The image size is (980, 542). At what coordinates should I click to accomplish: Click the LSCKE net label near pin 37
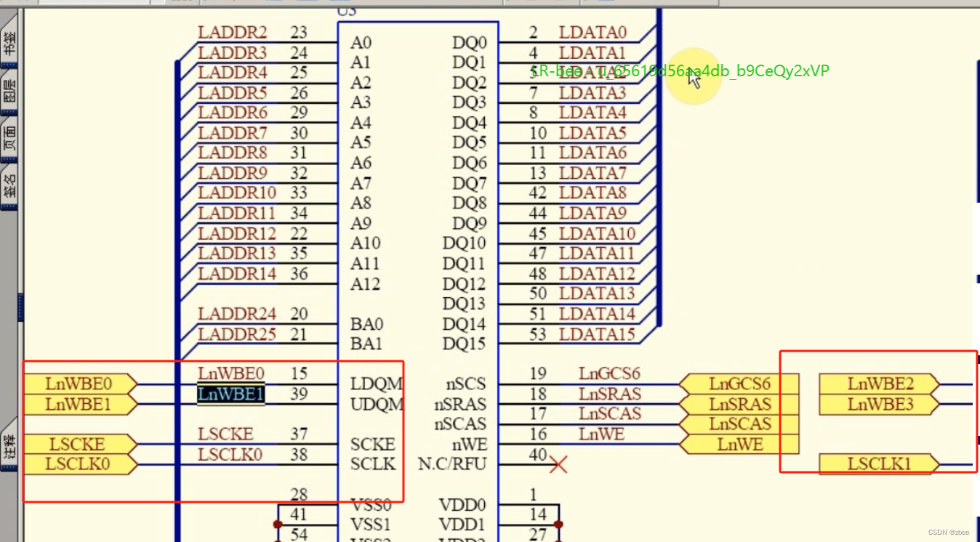tap(225, 434)
